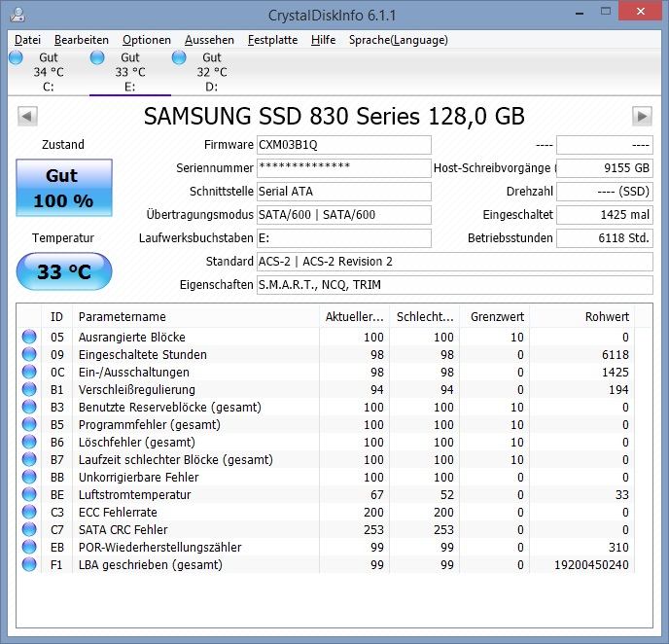Maximize the CrystalDiskInfo window
Viewport: 669px width, 644px height.
[606, 12]
